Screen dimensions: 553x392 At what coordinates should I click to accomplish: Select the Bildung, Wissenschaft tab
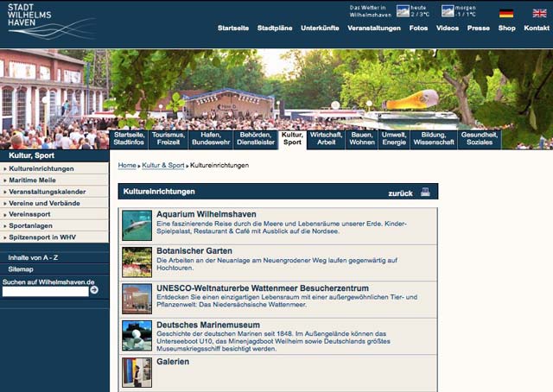434,139
